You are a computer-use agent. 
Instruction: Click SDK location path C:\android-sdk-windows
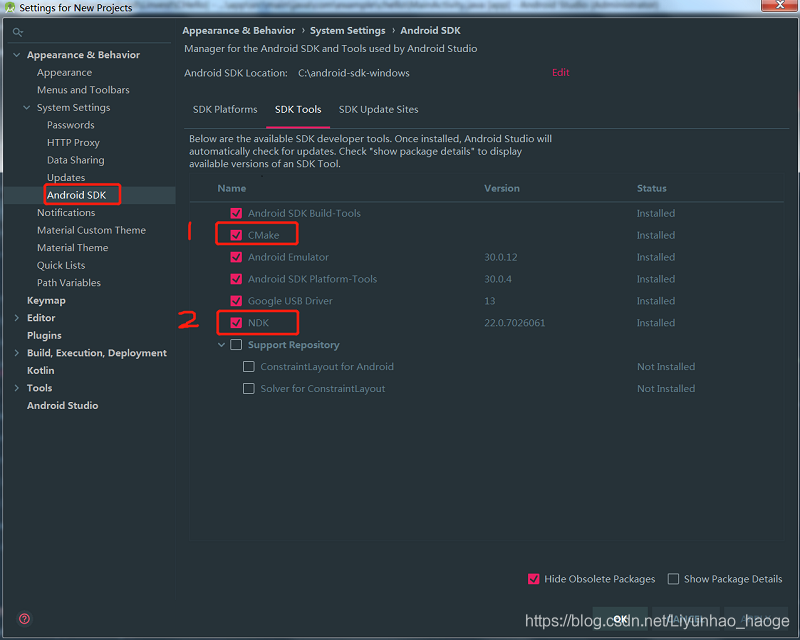(x=354, y=73)
